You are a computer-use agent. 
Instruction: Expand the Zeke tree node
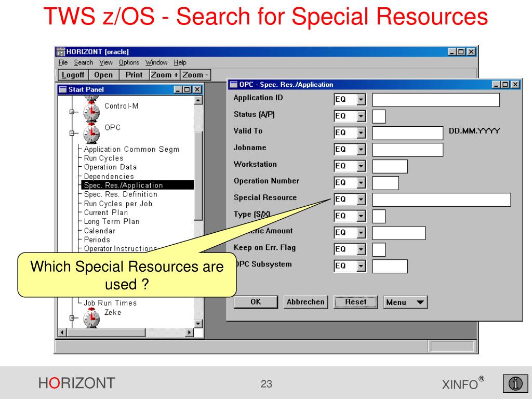click(x=72, y=318)
